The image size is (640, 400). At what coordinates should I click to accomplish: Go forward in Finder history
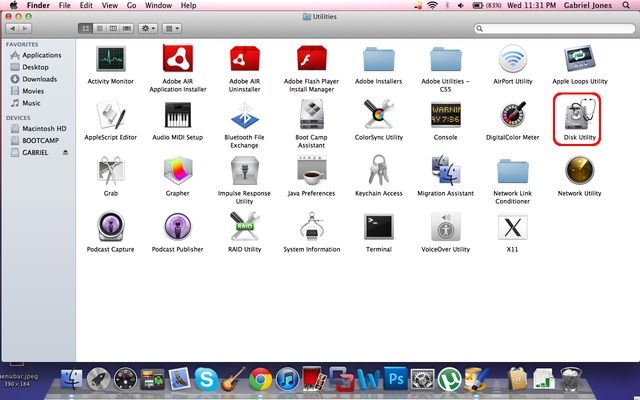[x=25, y=28]
